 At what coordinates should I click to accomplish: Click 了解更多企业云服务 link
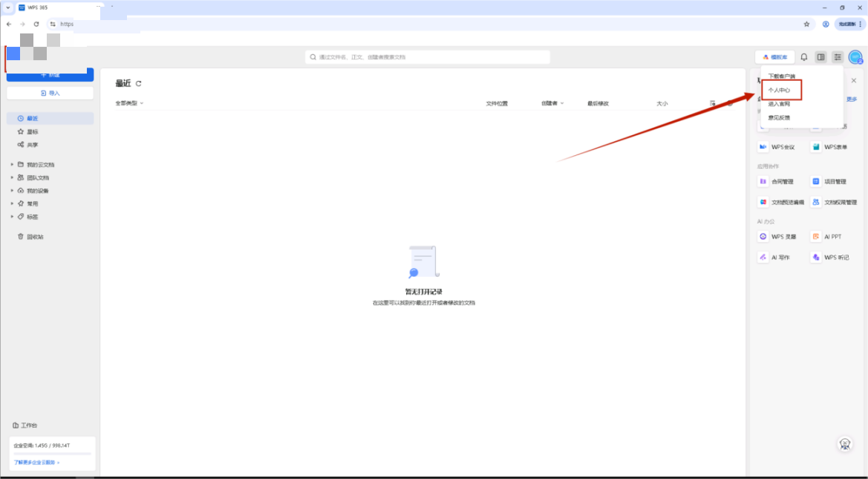click(x=36, y=463)
